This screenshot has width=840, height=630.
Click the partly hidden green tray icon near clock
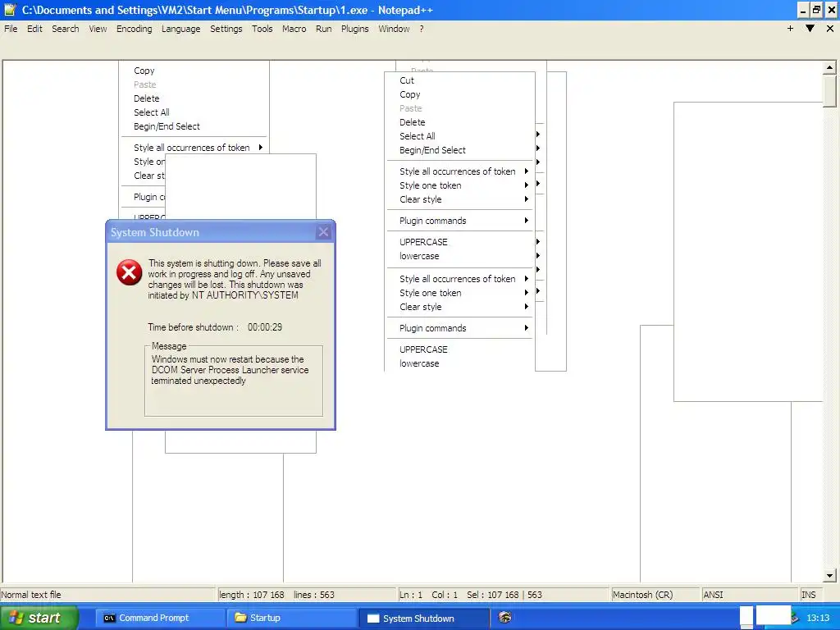coord(796,619)
